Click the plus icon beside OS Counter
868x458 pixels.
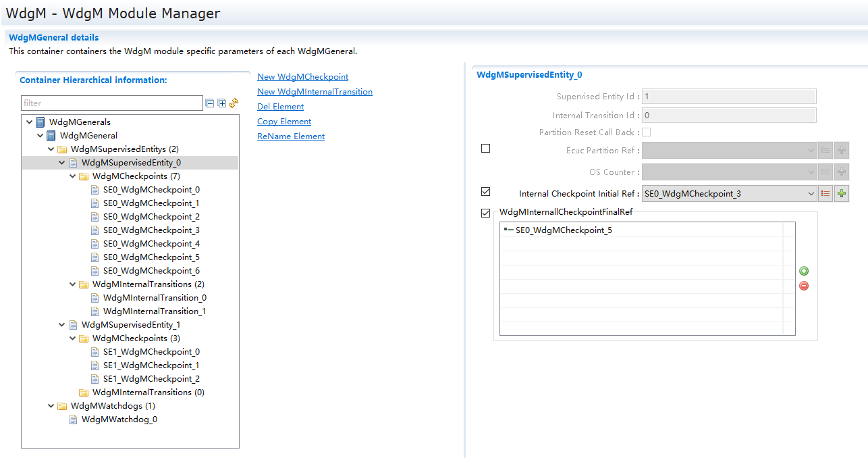click(x=841, y=172)
